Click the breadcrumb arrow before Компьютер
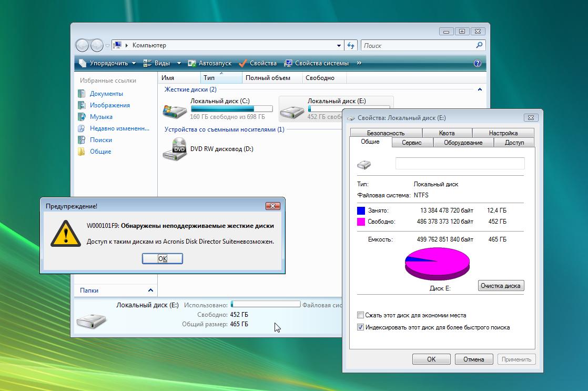Image resolution: width=588 pixels, height=391 pixels. tap(127, 45)
